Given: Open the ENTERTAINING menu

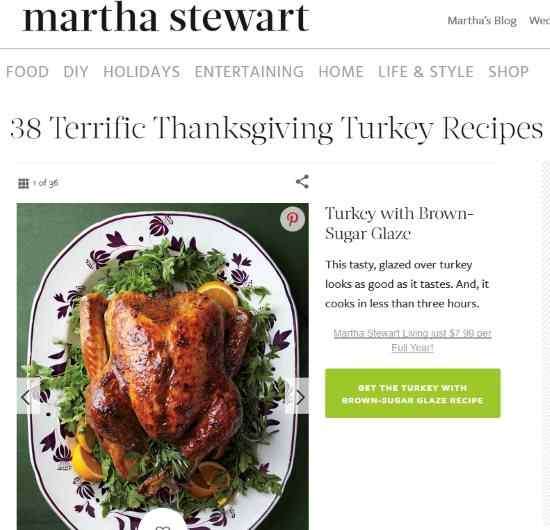Looking at the screenshot, I should point(249,72).
